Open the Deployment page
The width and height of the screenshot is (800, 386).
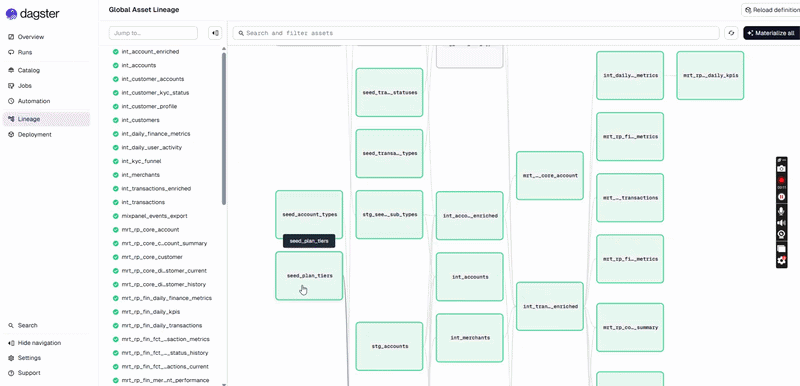(30, 135)
